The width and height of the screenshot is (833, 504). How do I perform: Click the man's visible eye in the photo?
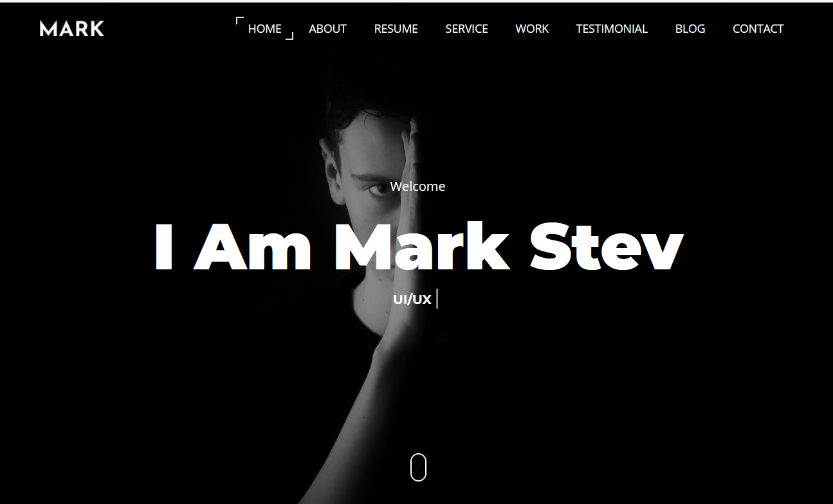pyautogui.click(x=376, y=188)
